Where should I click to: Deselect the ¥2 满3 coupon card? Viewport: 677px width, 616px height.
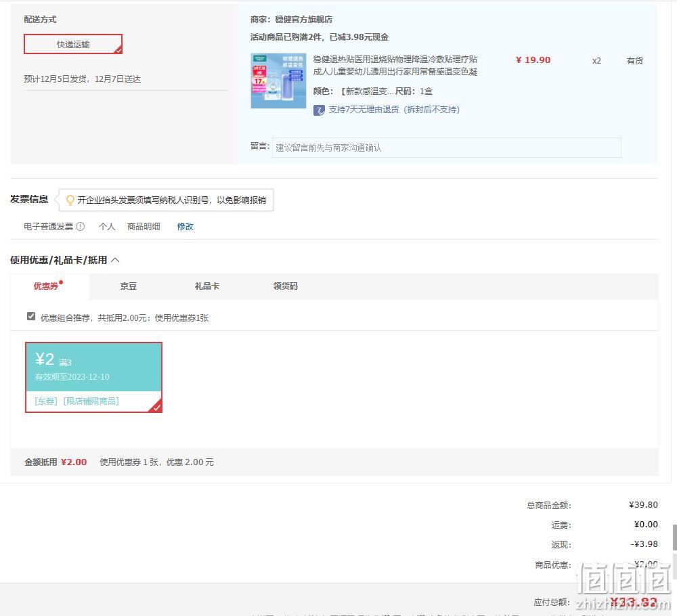pyautogui.click(x=93, y=377)
